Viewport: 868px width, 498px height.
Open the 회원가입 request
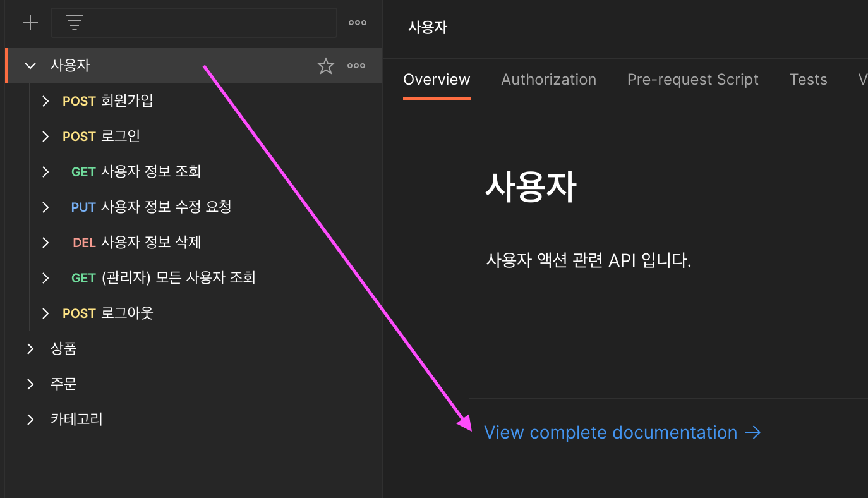click(x=127, y=101)
